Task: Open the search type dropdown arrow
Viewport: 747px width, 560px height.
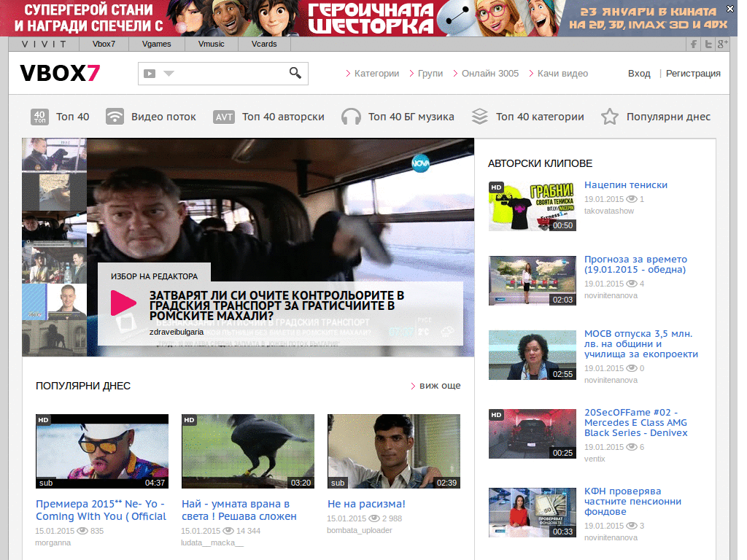Action: point(169,74)
